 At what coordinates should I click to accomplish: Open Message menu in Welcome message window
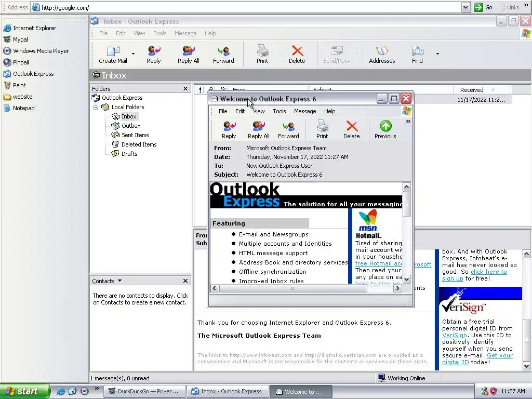click(x=305, y=111)
